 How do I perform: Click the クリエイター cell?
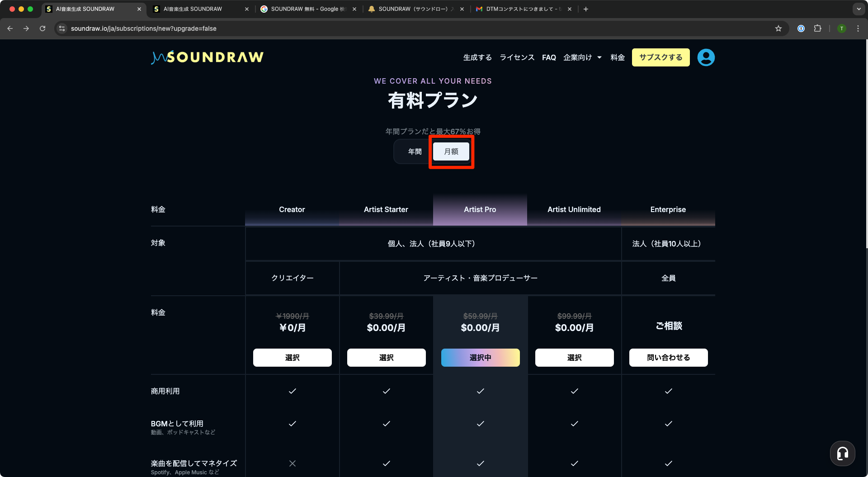[292, 278]
